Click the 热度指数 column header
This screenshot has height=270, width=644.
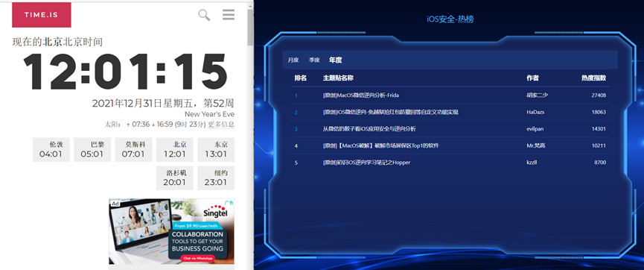coord(593,78)
